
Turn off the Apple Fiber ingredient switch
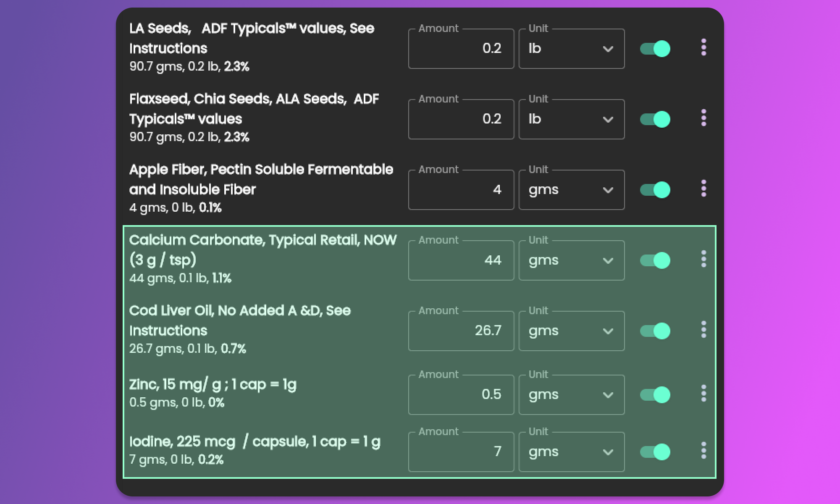pyautogui.click(x=655, y=190)
